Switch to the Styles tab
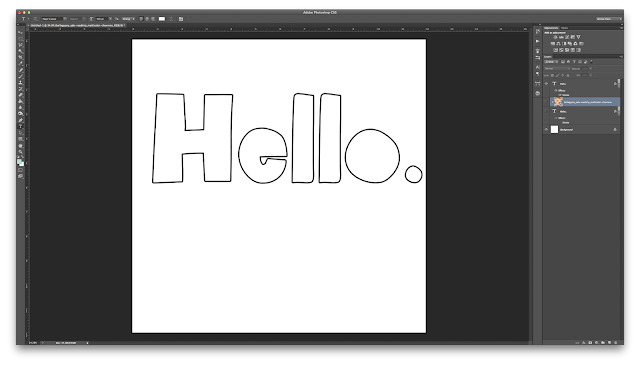 click(x=564, y=28)
